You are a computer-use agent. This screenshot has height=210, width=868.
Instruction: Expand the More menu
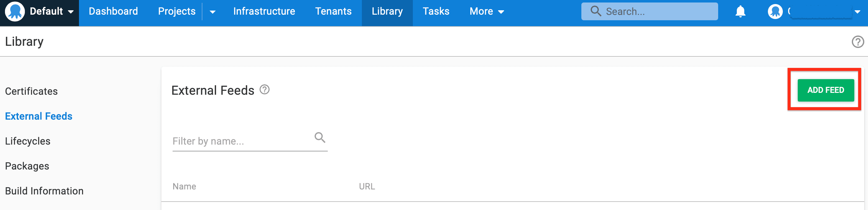tap(487, 12)
